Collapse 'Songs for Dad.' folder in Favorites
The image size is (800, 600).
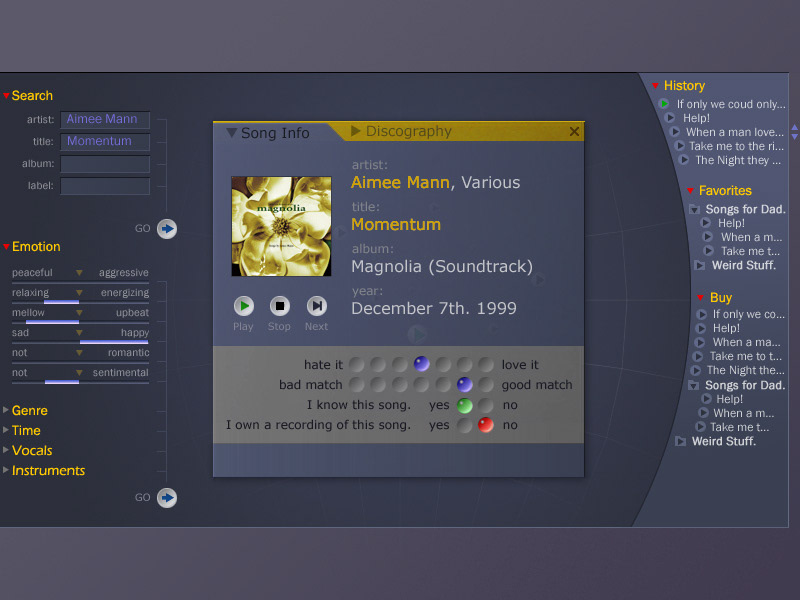tap(694, 209)
